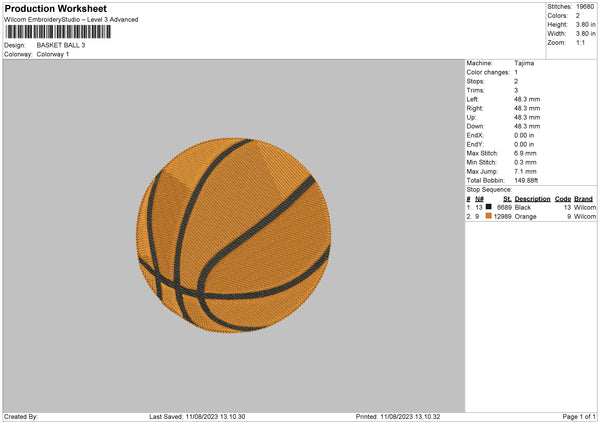Image resolution: width=600 pixels, height=424 pixels.
Task: Click the Down value 48.3 mm
Action: point(527,126)
